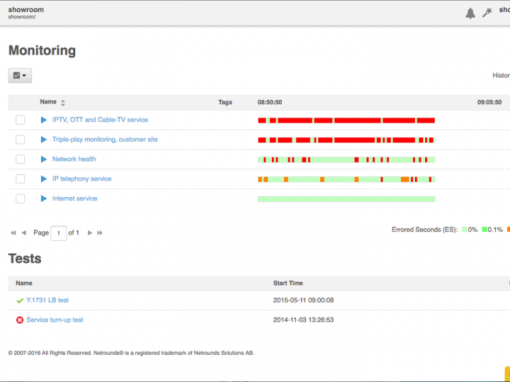This screenshot has height=382, width=510.
Task: Click the page number input field
Action: pyautogui.click(x=59, y=233)
